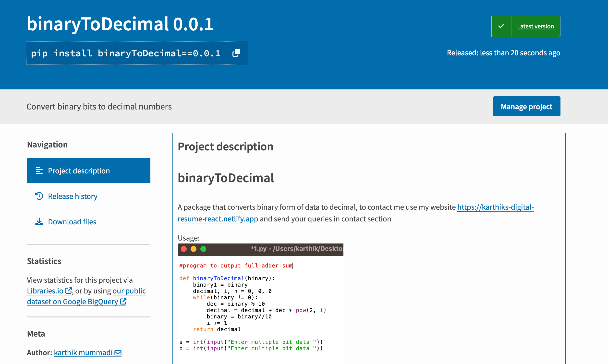The height and width of the screenshot is (364, 608).
Task: Click the Project description lines icon
Action: tap(39, 170)
